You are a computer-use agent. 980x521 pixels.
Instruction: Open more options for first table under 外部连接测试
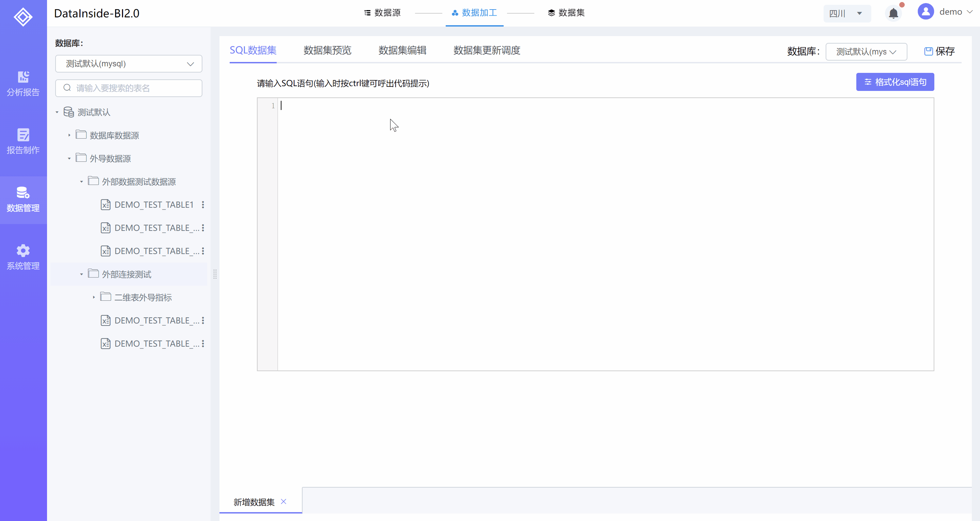pos(203,320)
